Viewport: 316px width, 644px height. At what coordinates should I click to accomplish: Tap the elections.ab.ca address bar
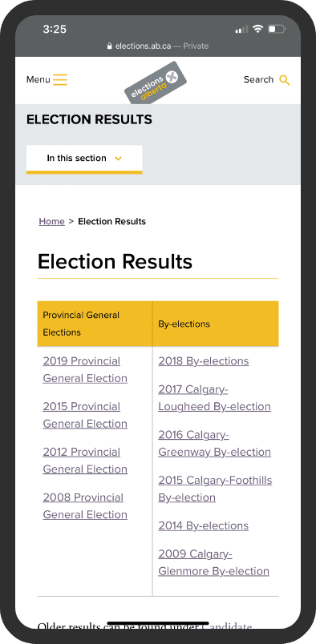pyautogui.click(x=157, y=46)
